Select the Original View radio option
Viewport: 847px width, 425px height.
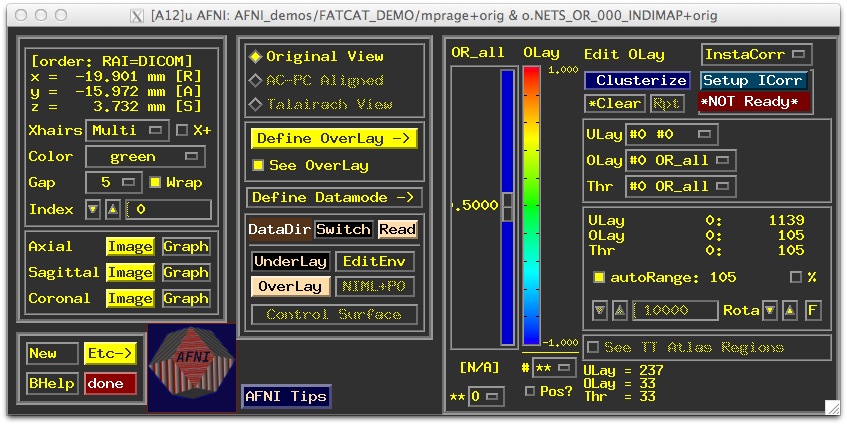tap(315, 57)
